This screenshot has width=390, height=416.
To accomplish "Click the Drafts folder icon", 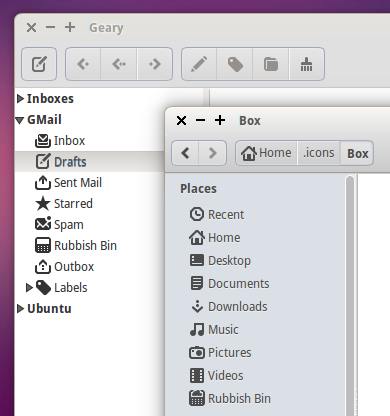I will [43, 162].
